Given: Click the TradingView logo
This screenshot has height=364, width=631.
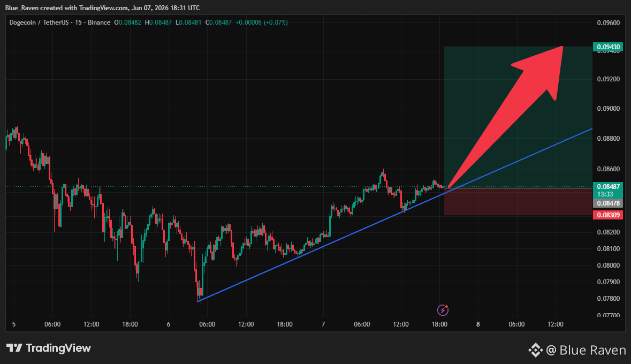Looking at the screenshot, I should tap(49, 348).
